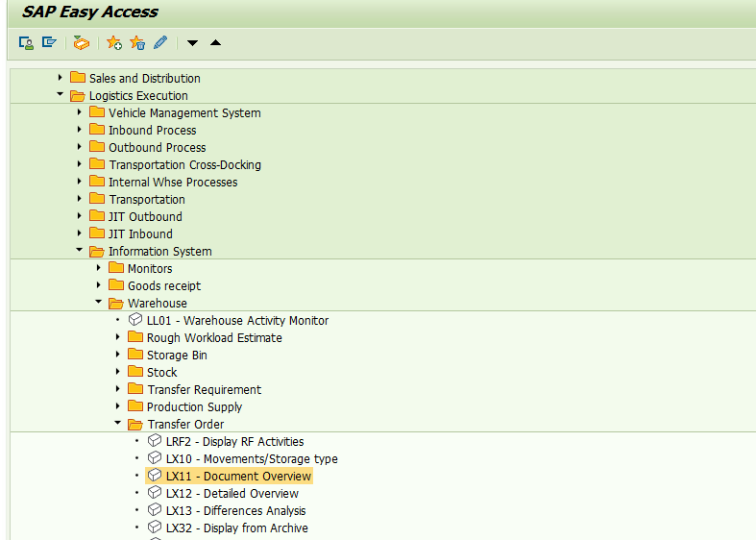This screenshot has height=540, width=756.
Task: Open LX11 - Document Overview transaction
Action: (x=238, y=477)
